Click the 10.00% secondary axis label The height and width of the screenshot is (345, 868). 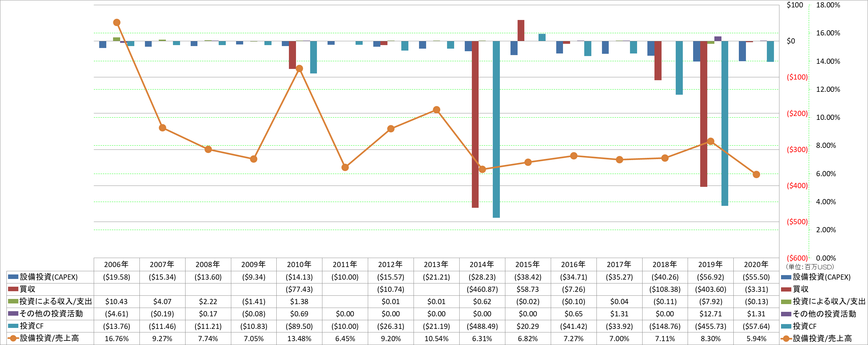[828, 118]
